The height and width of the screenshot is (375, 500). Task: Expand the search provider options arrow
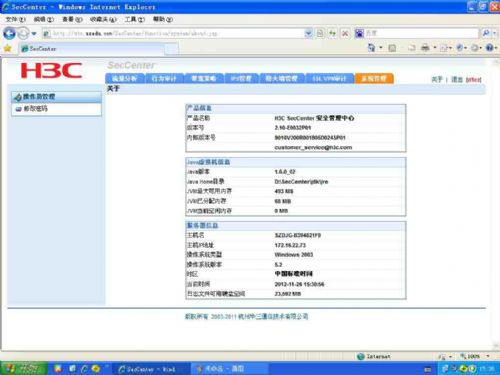[495, 33]
